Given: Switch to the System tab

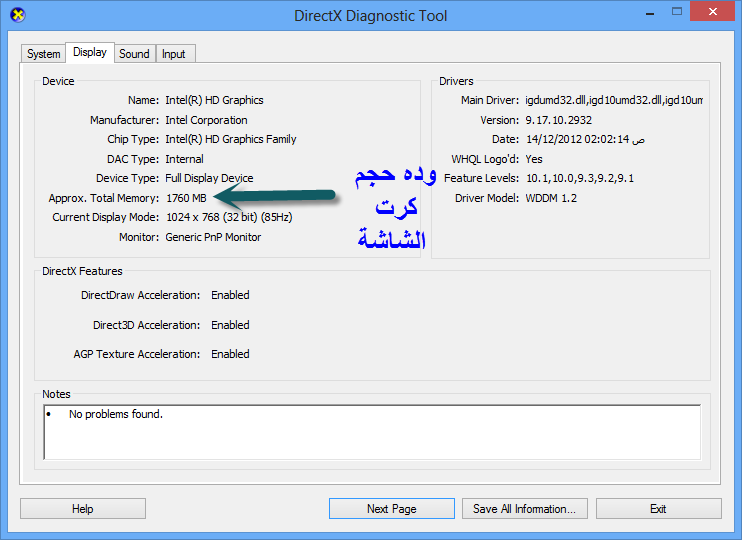Looking at the screenshot, I should pos(44,54).
